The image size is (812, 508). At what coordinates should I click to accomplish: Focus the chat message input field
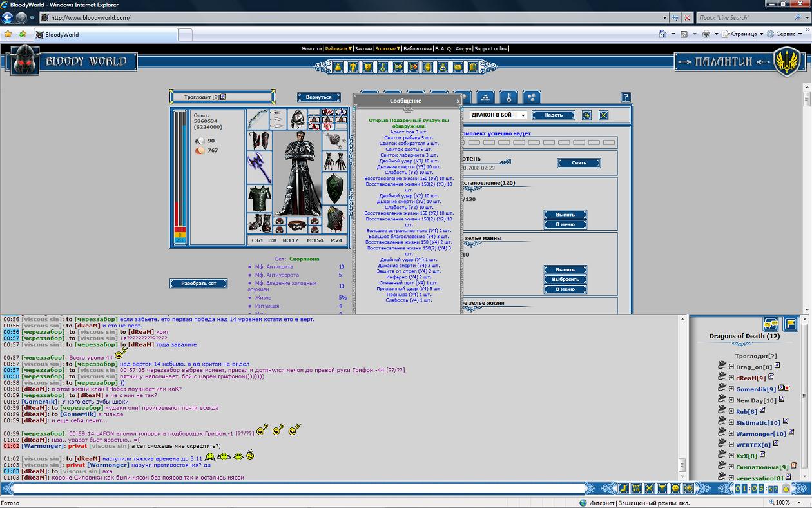pos(300,489)
